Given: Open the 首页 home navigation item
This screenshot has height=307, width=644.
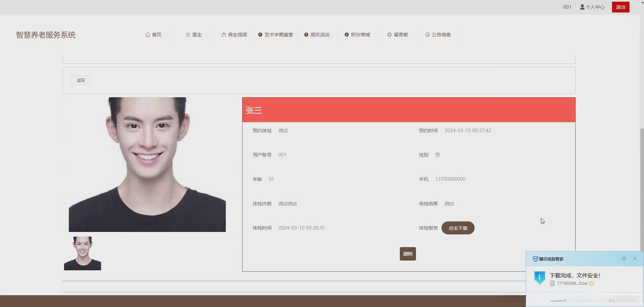Looking at the screenshot, I should [153, 35].
